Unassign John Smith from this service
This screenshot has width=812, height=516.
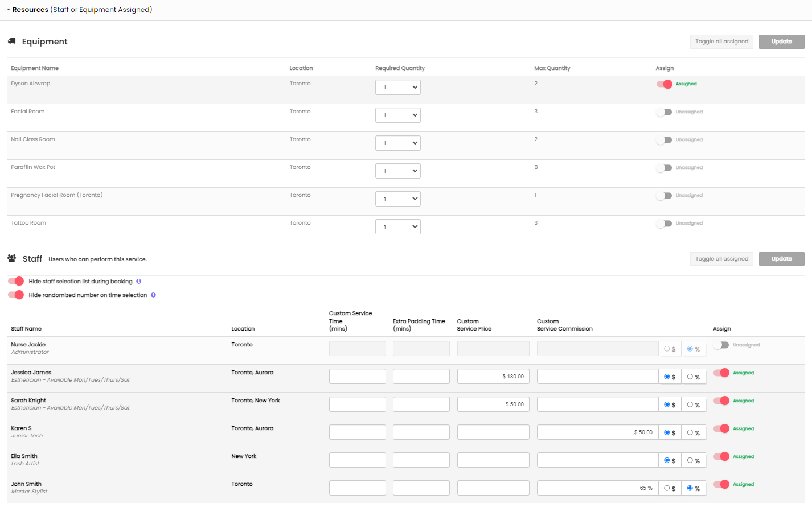tap(721, 485)
